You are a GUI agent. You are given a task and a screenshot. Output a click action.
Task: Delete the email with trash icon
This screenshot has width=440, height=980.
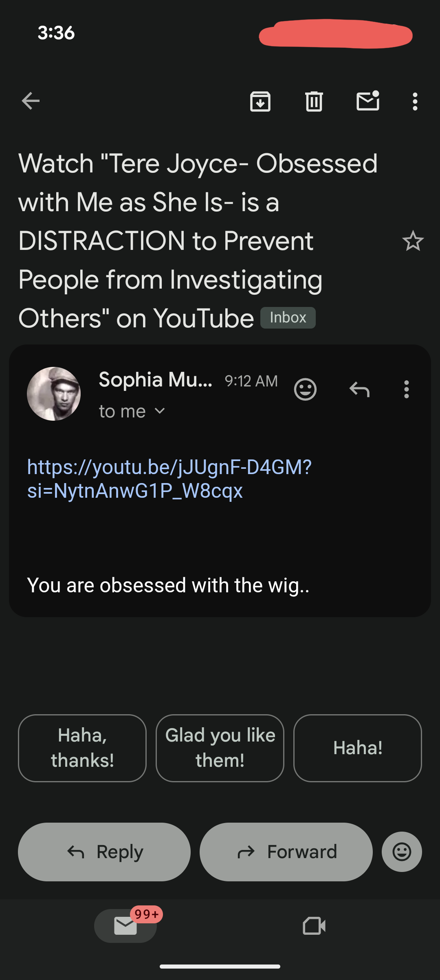(314, 102)
